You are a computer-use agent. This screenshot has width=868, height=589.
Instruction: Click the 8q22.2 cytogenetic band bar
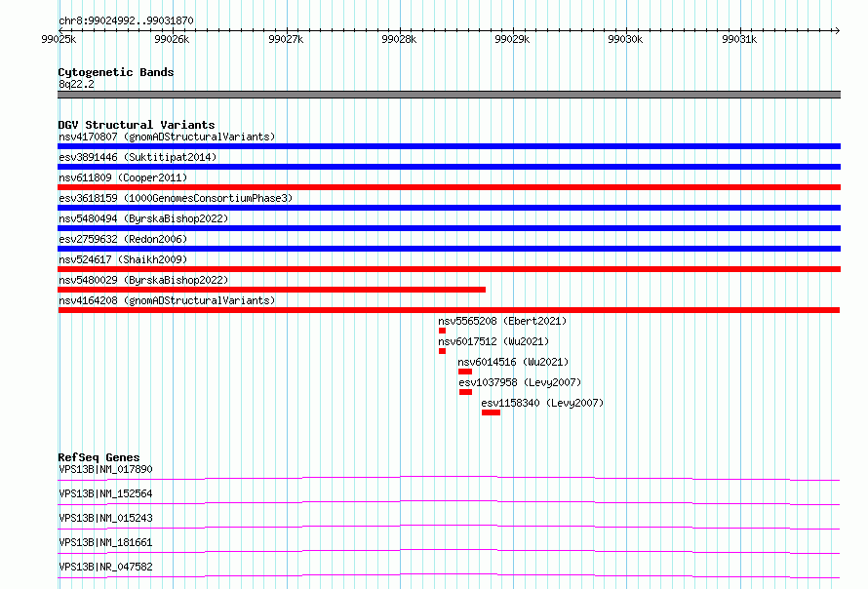[x=449, y=95]
